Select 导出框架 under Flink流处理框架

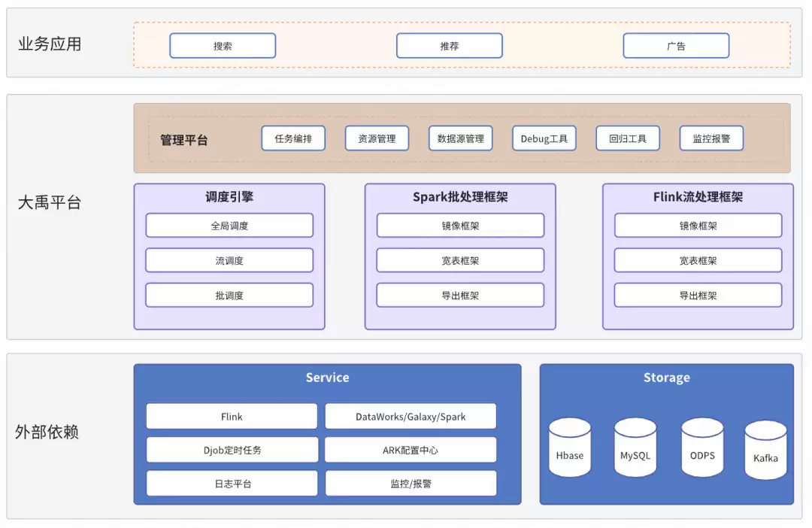pos(698,296)
